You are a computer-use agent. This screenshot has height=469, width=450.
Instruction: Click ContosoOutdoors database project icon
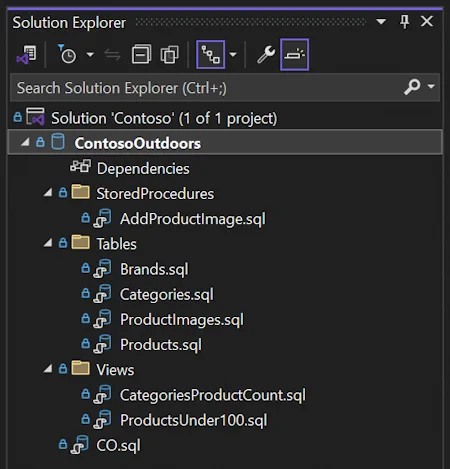pos(58,142)
